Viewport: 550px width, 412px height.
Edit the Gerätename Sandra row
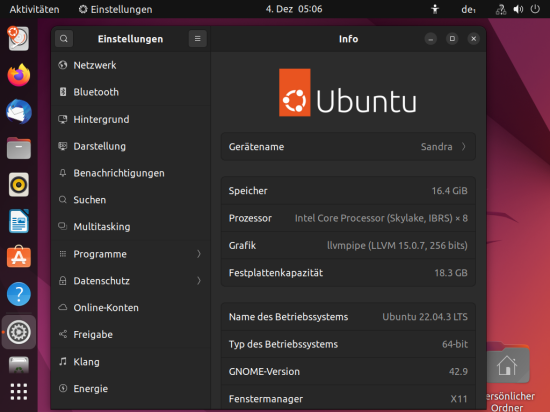pyautogui.click(x=348, y=147)
